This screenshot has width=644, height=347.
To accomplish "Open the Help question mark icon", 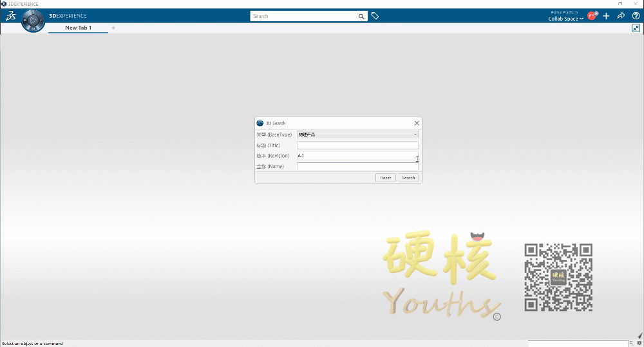I will [x=635, y=16].
